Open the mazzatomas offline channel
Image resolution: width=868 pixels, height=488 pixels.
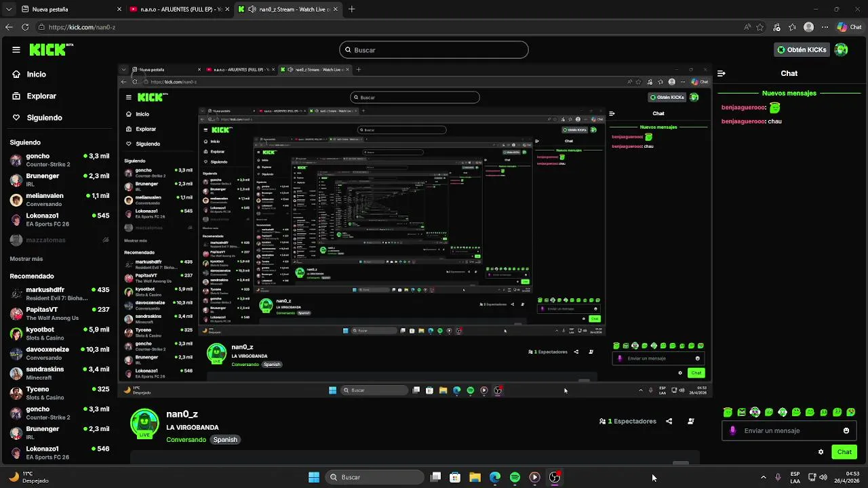coord(60,240)
